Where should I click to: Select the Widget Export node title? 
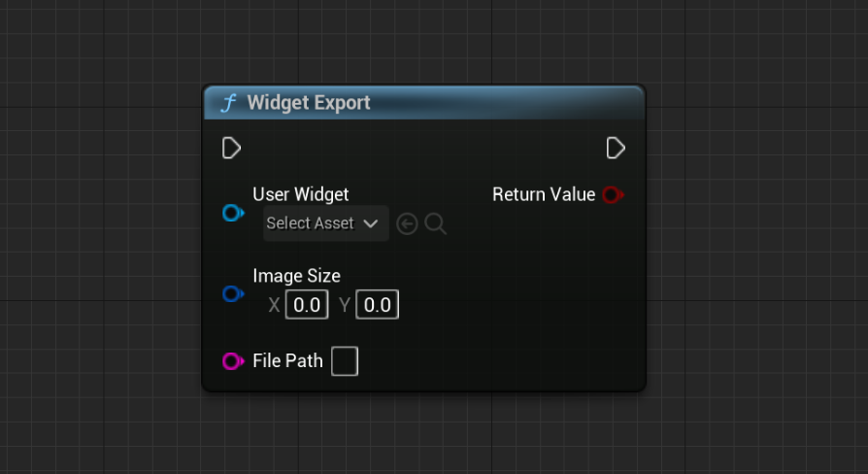(309, 103)
